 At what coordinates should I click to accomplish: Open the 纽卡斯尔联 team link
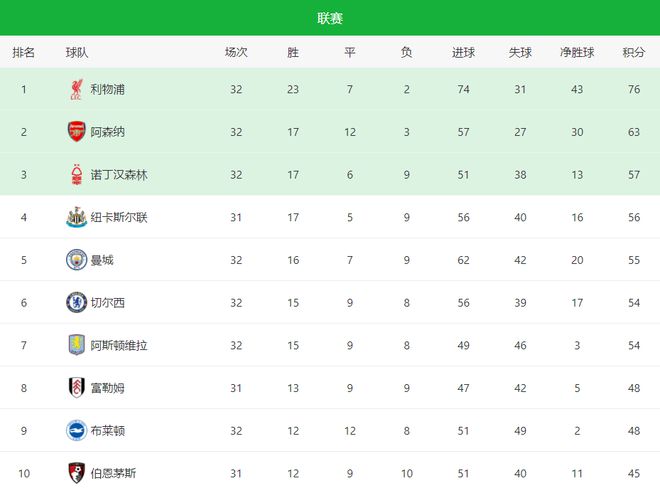coord(119,217)
